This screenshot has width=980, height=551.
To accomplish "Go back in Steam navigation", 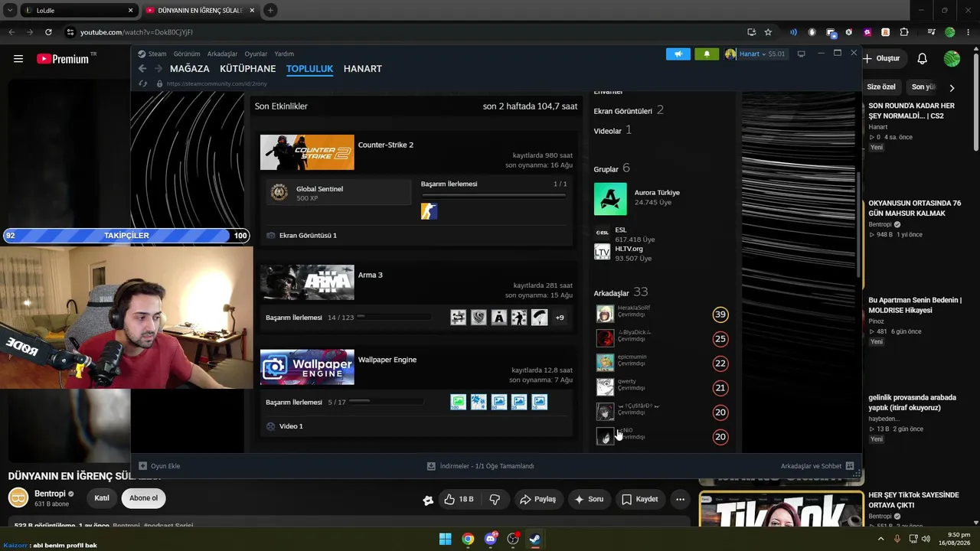I will (142, 69).
